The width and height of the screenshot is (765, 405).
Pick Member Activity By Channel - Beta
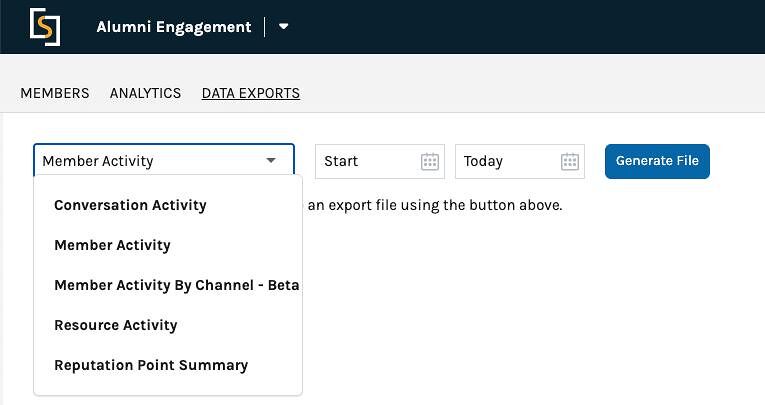point(177,285)
